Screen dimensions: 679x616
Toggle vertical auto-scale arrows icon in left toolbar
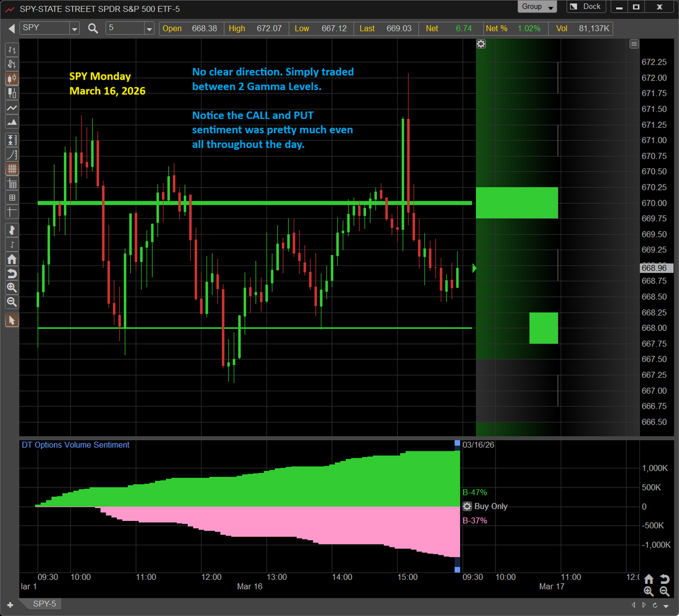point(11,140)
